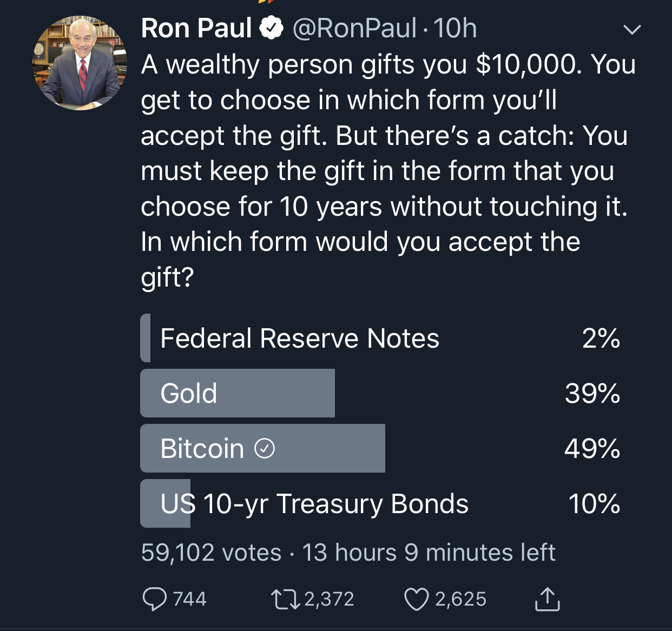Click the retweet arrows icon
The height and width of the screenshot is (631, 672).
tap(285, 599)
